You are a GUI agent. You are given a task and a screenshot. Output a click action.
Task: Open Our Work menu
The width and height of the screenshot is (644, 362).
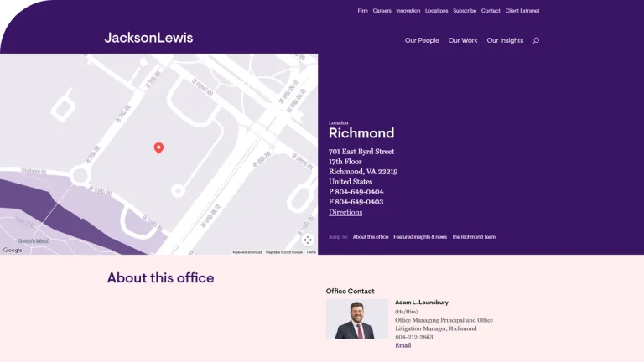point(463,40)
